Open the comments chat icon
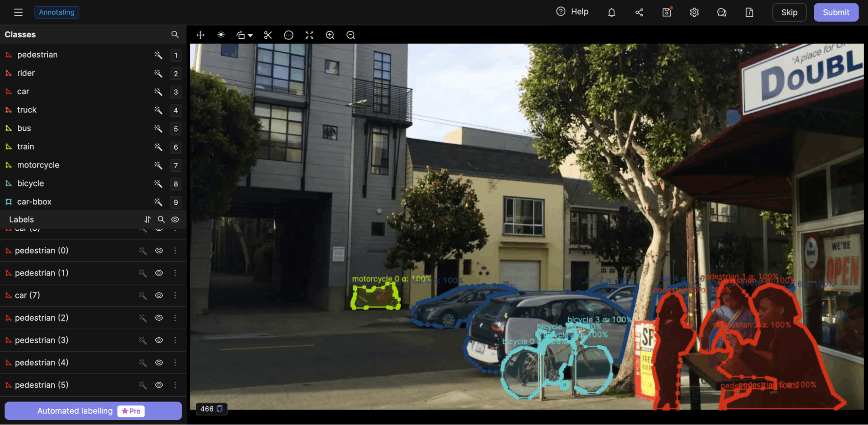 (x=722, y=12)
